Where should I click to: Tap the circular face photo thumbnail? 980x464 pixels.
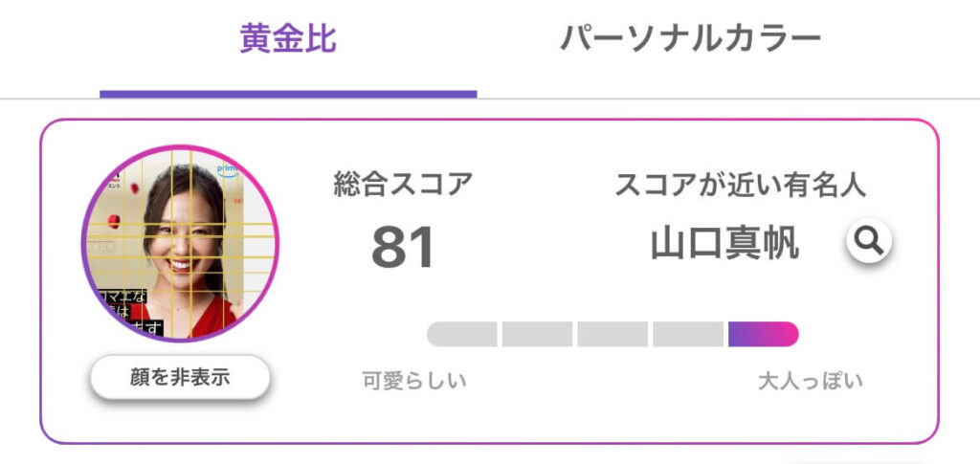point(180,244)
